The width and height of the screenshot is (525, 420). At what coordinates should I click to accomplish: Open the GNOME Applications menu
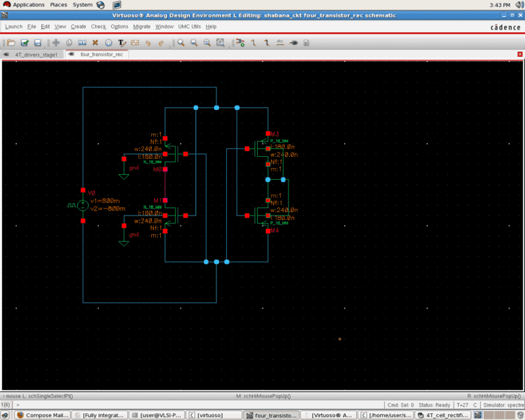(x=28, y=5)
